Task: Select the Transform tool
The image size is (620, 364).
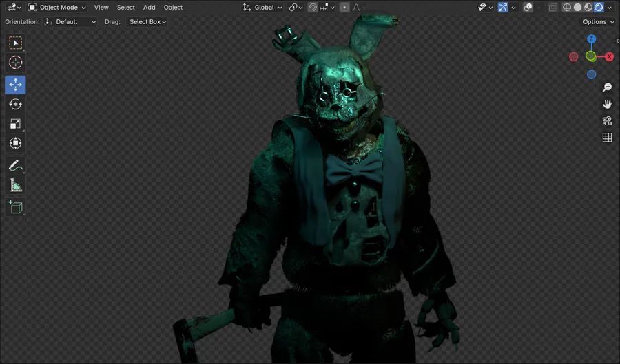Action: (15, 143)
